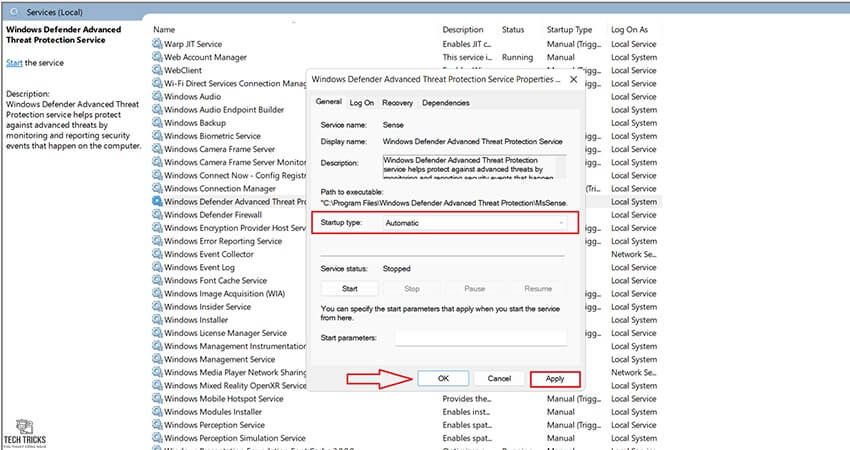Sort by the Startup Type column header
This screenshot has width=850, height=450.
[x=569, y=30]
